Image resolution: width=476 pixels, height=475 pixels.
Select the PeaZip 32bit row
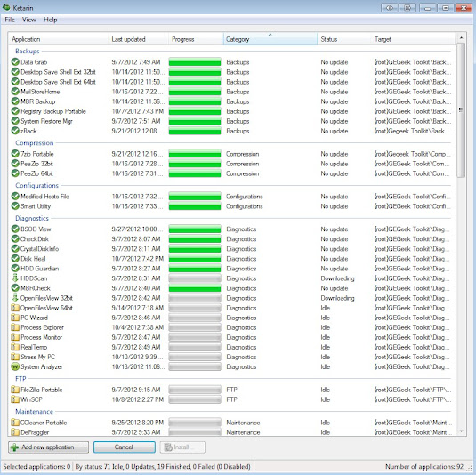pos(231,164)
